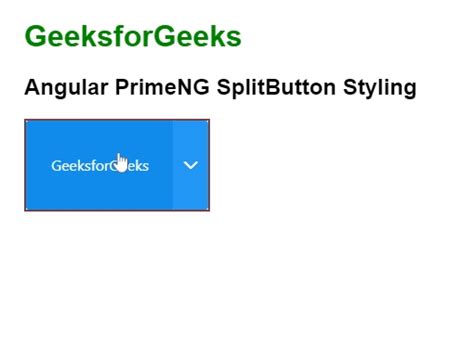The image size is (474, 360).
Task: Expand options using the lighter blue arrow section
Action: pyautogui.click(x=191, y=165)
